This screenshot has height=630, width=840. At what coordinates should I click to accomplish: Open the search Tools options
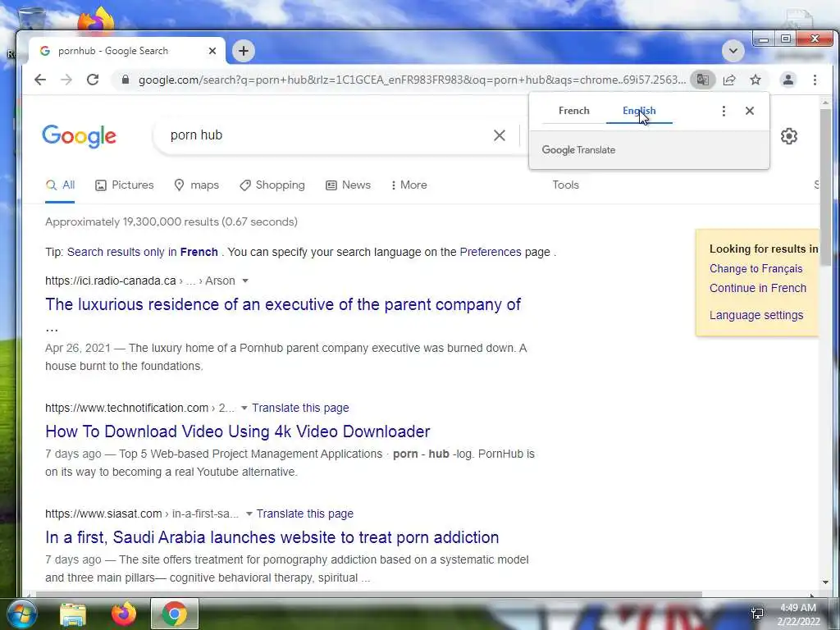tap(566, 185)
